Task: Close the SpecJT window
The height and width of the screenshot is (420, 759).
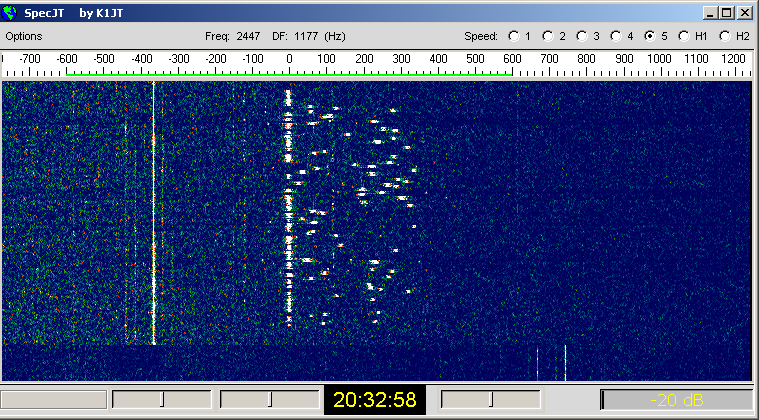Action: coord(744,13)
